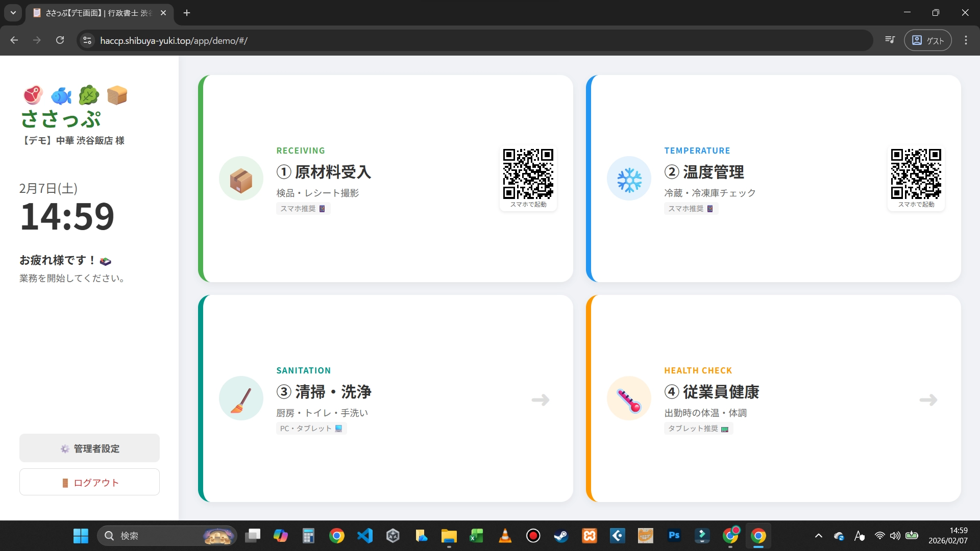Click the thermometer icon for 従業員健康
Image resolution: width=980 pixels, height=551 pixels.
[x=629, y=399]
